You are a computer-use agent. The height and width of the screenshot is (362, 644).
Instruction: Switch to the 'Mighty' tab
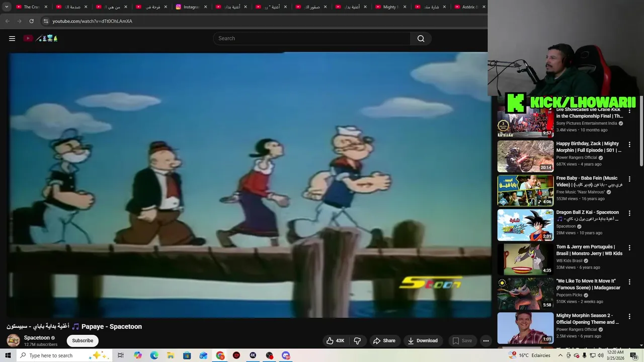click(x=390, y=7)
